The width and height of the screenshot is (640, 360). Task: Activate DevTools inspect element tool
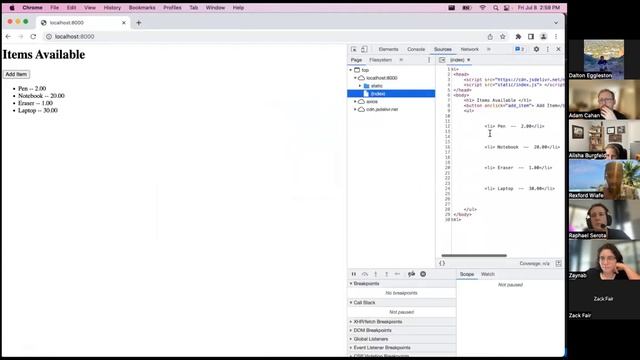(354, 49)
